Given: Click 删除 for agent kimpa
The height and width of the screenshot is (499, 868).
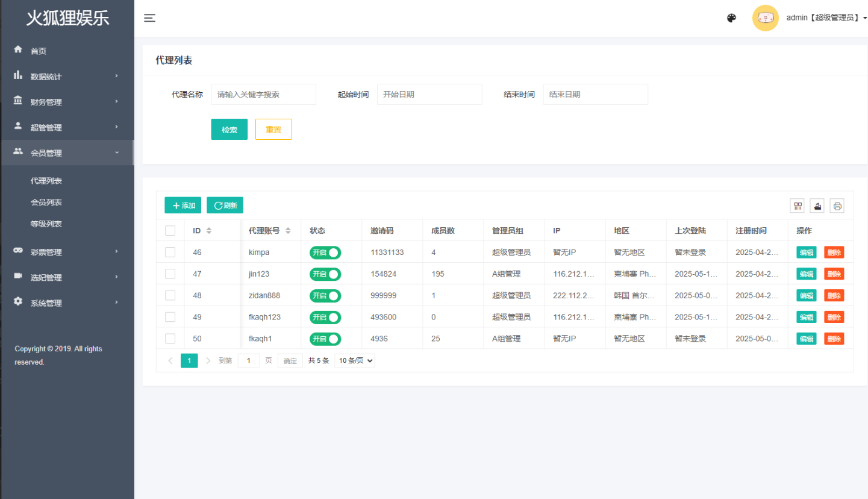Looking at the screenshot, I should click(834, 253).
